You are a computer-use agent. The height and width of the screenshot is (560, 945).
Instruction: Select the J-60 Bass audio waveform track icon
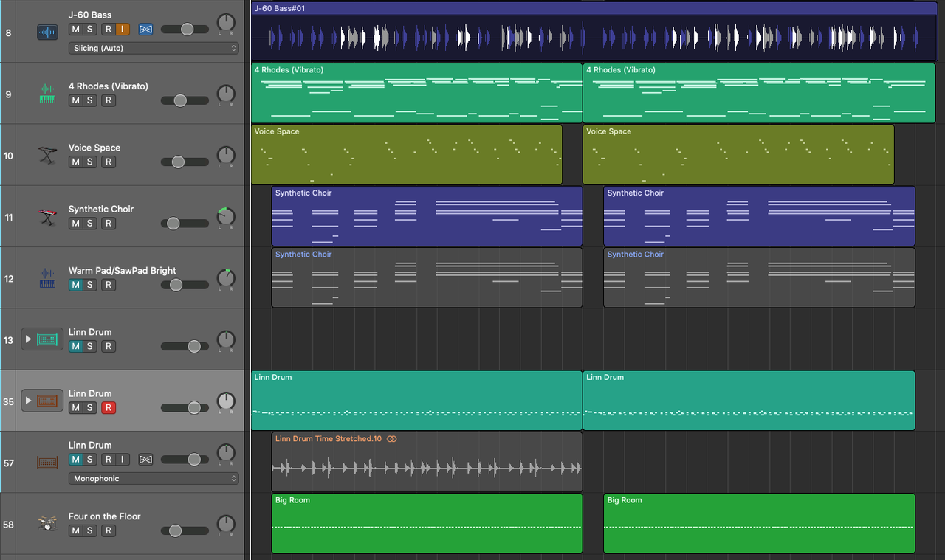tap(47, 32)
